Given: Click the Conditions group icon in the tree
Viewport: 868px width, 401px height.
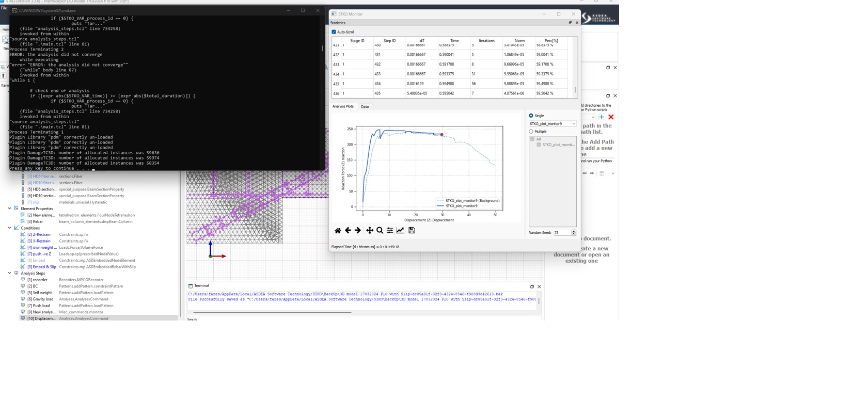Looking at the screenshot, I should 17,228.
